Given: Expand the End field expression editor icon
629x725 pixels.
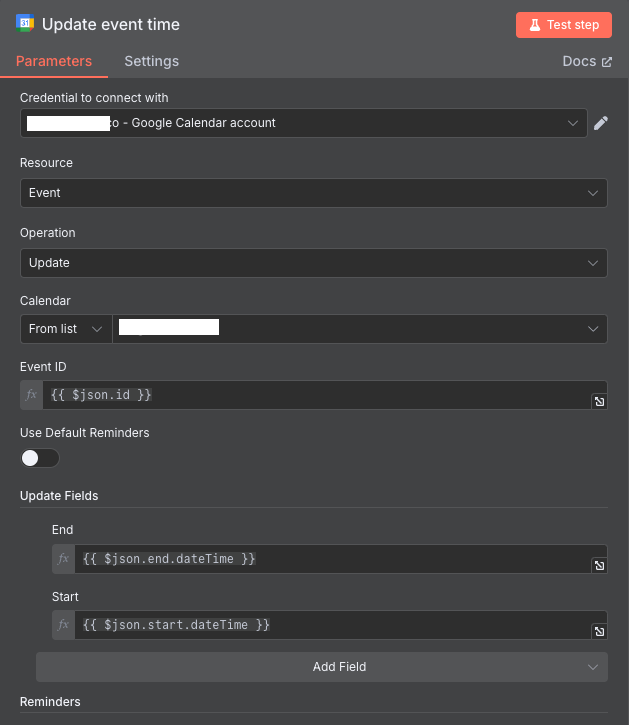Looking at the screenshot, I should tap(599, 565).
